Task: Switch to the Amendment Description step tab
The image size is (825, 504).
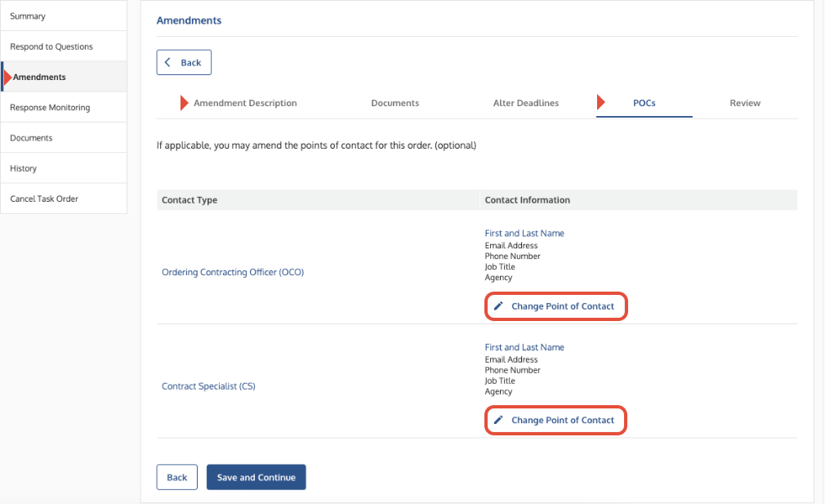Action: (x=245, y=103)
